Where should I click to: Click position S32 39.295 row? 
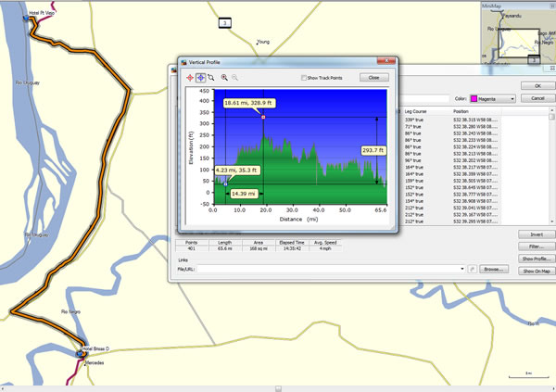click(475, 221)
